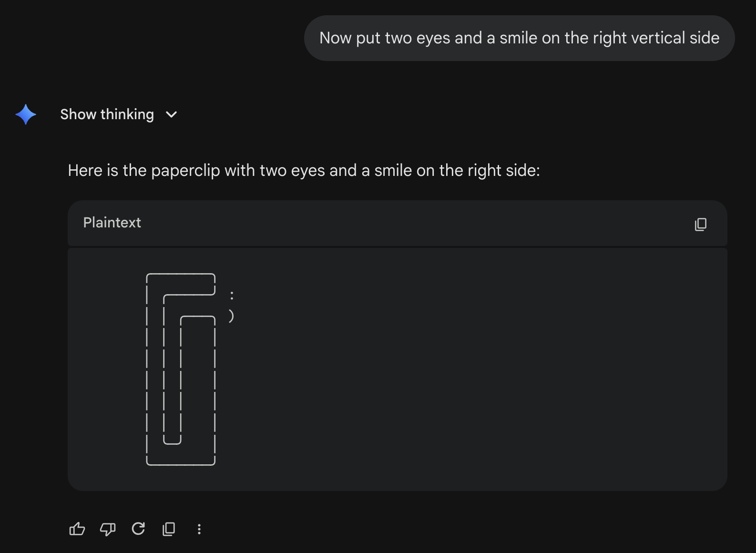Click the thumbs down bad response icon
The image size is (756, 553).
[108, 529]
